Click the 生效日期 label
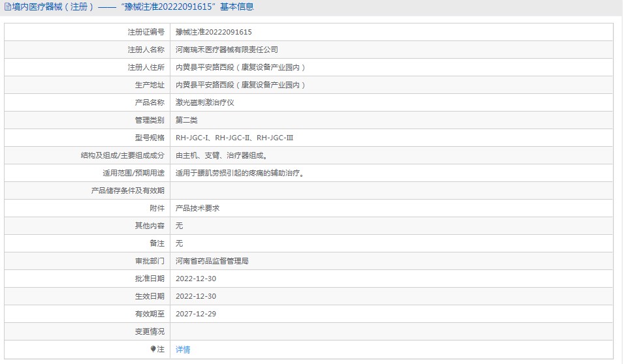 click(x=150, y=296)
